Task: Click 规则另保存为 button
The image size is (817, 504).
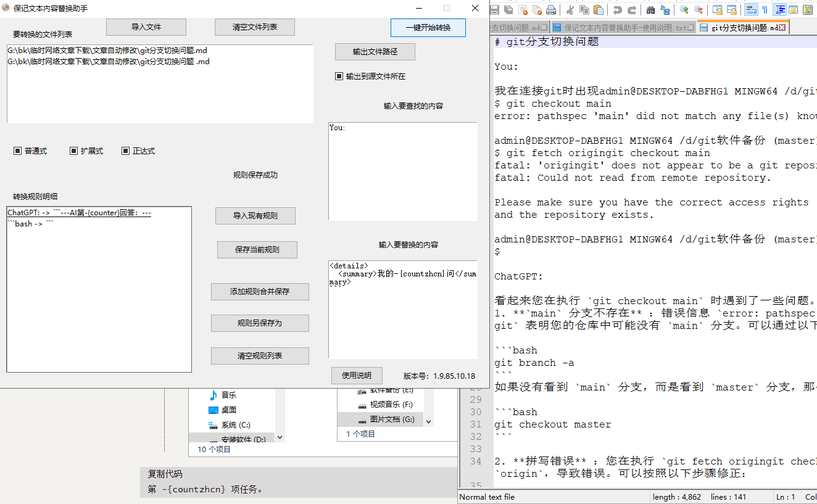Action: tap(260, 323)
